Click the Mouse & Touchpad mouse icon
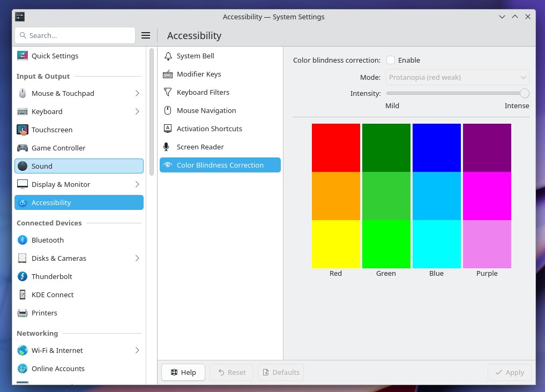The width and height of the screenshot is (545, 392). [23, 93]
